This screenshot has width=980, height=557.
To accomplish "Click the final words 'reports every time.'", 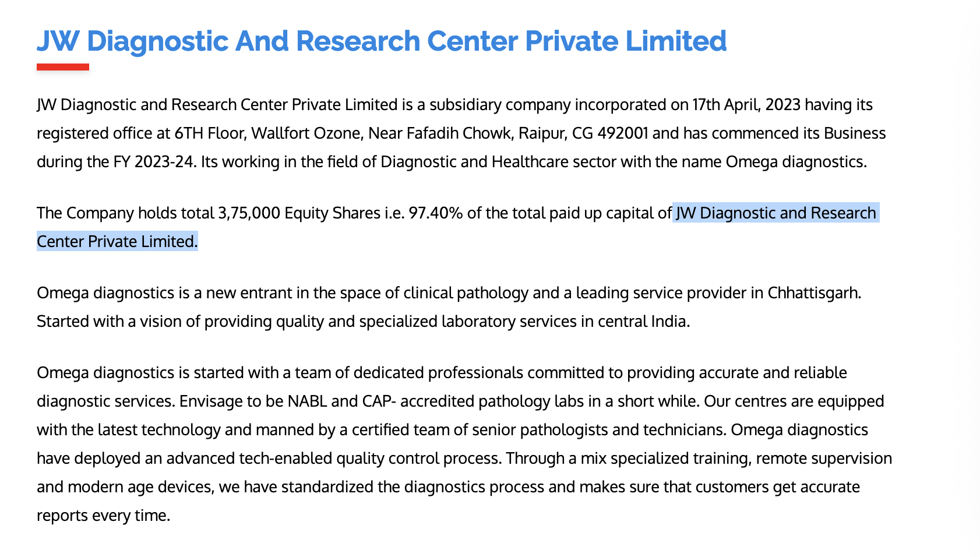I will coord(103,515).
